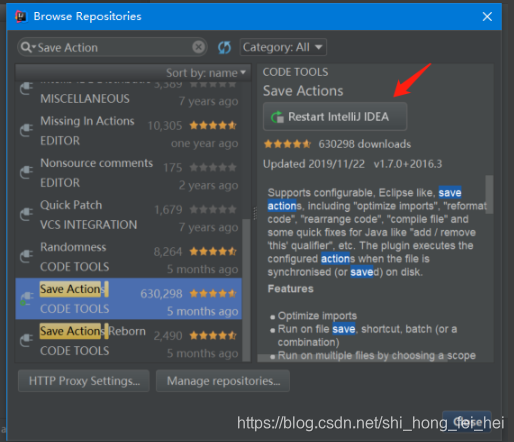514x442 pixels.
Task: Close the Browse Repositories dialog
Action: pyautogui.click(x=487, y=16)
